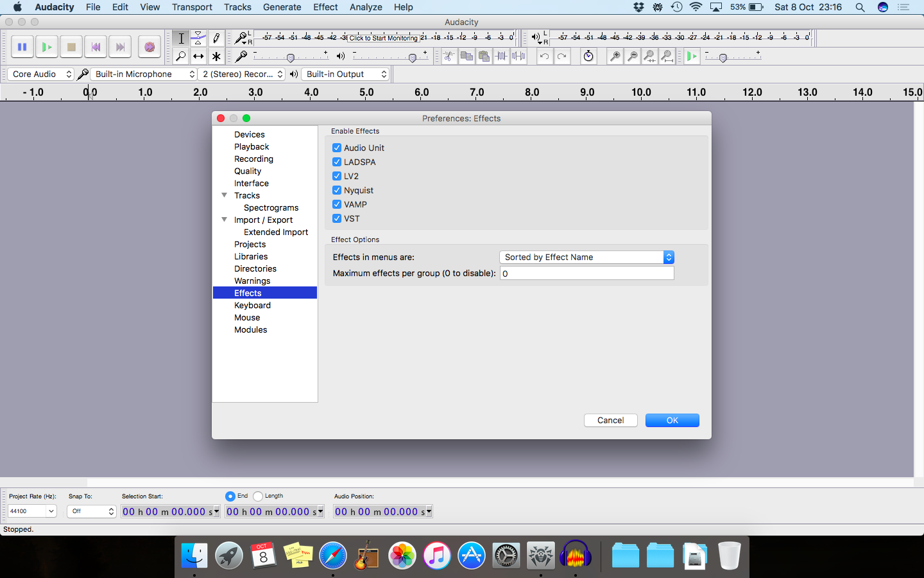Click the Undo arrow icon
The image size is (924, 578).
coord(544,57)
